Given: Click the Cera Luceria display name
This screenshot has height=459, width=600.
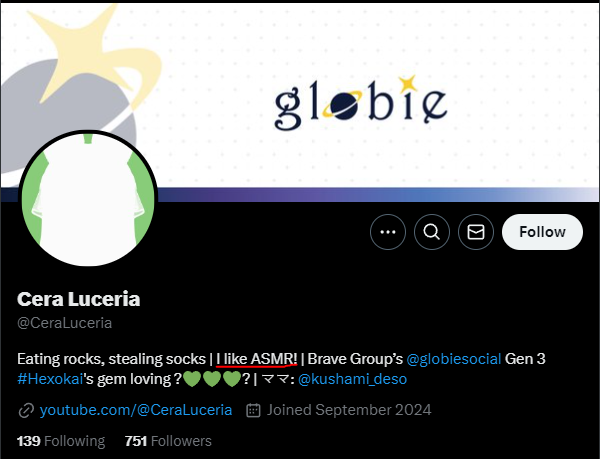Looking at the screenshot, I should point(78,299).
